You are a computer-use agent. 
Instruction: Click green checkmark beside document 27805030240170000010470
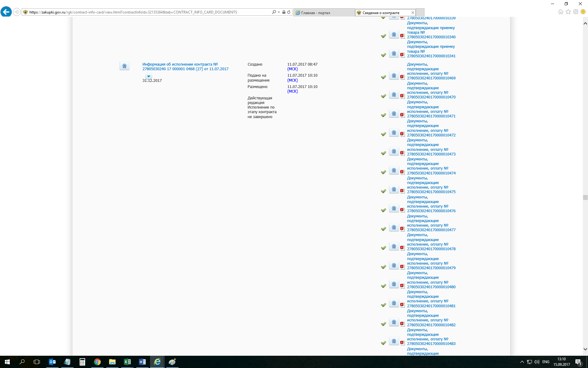coord(383,96)
